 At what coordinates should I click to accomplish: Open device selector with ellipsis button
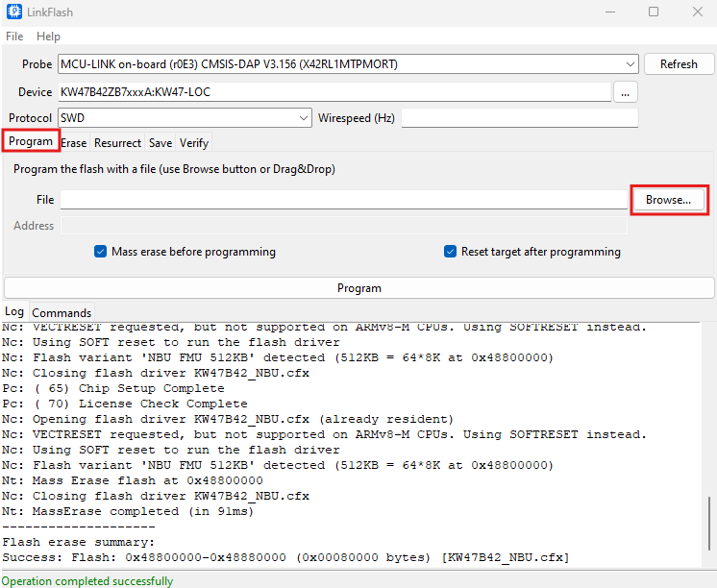[626, 92]
